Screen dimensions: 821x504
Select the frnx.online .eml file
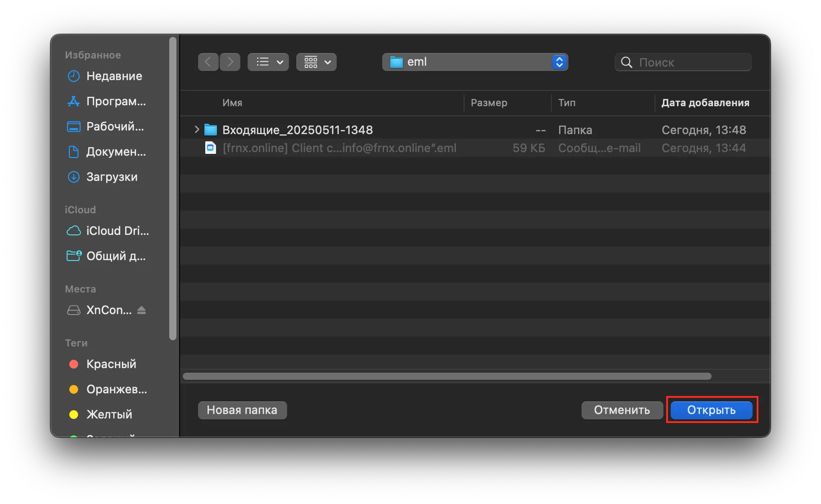pos(339,148)
